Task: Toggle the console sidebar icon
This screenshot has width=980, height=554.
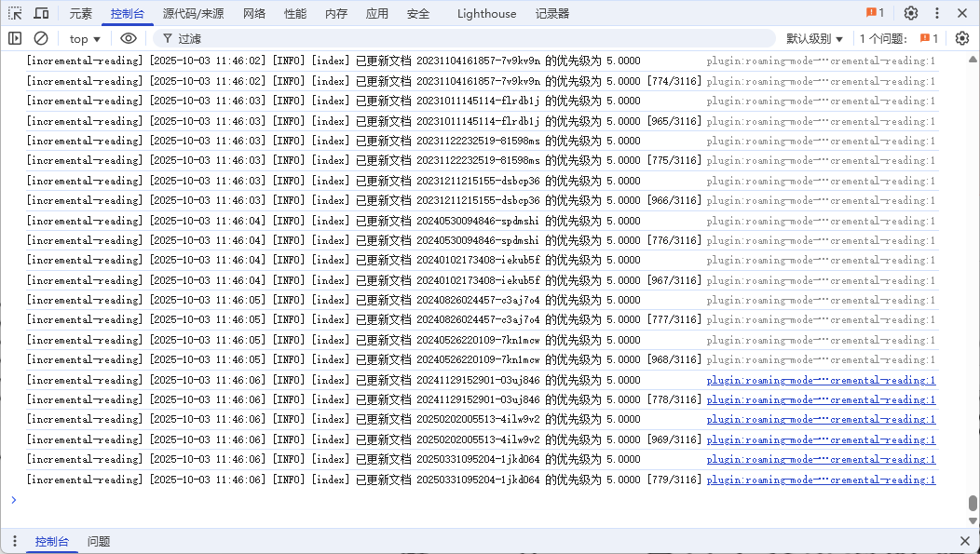Action: [x=15, y=38]
